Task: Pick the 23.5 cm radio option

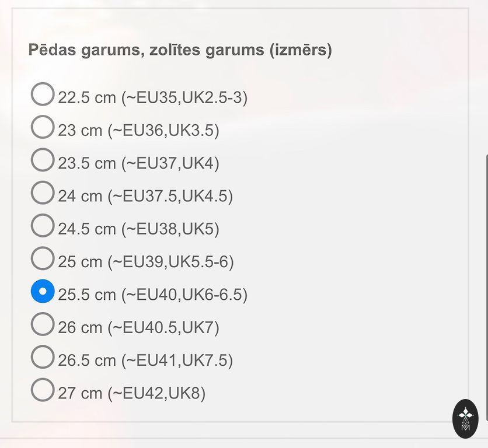Action: click(x=43, y=159)
